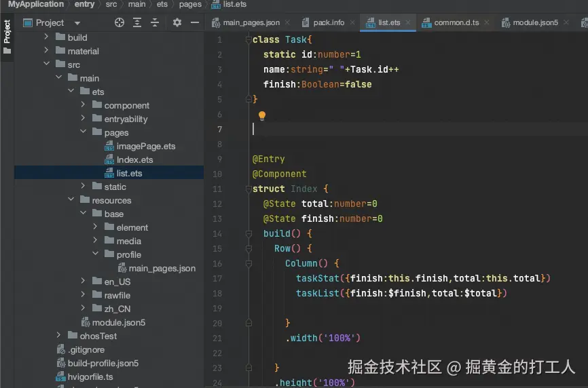
Task: Select main_pages.json under profile folder
Action: click(x=162, y=269)
